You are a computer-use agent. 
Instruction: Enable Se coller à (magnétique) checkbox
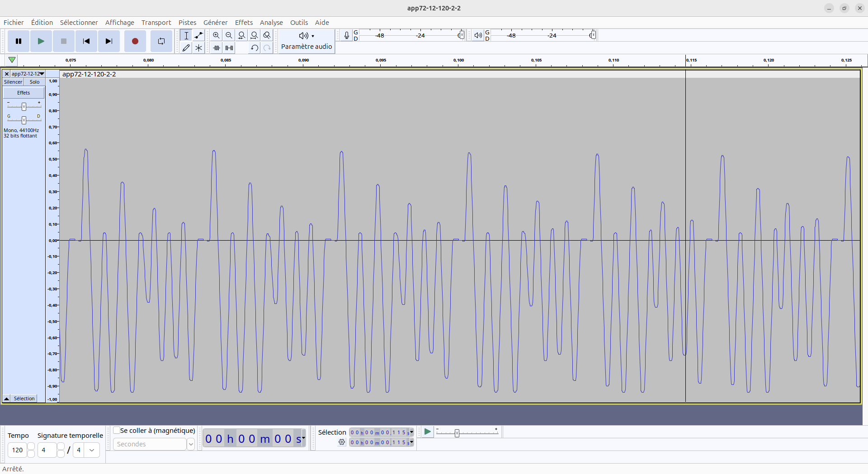[117, 430]
